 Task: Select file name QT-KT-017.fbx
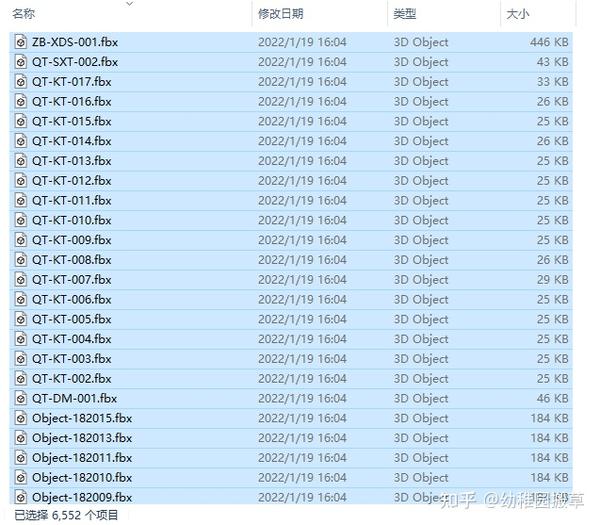(72, 82)
